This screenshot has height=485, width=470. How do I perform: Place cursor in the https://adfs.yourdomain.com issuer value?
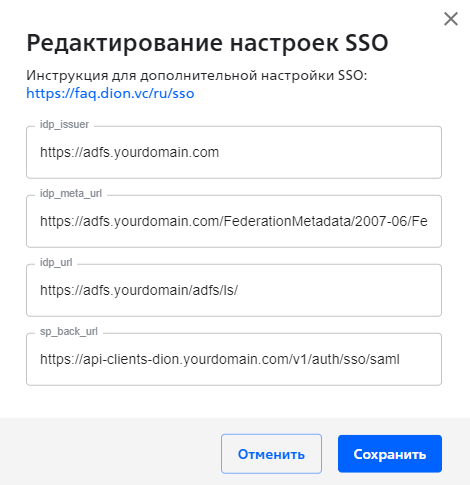(x=129, y=152)
